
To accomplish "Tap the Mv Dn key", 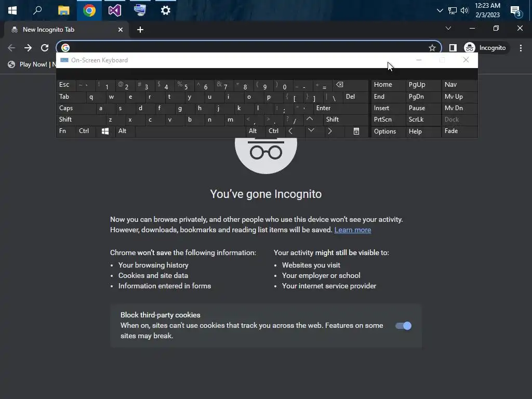I will pos(459,108).
